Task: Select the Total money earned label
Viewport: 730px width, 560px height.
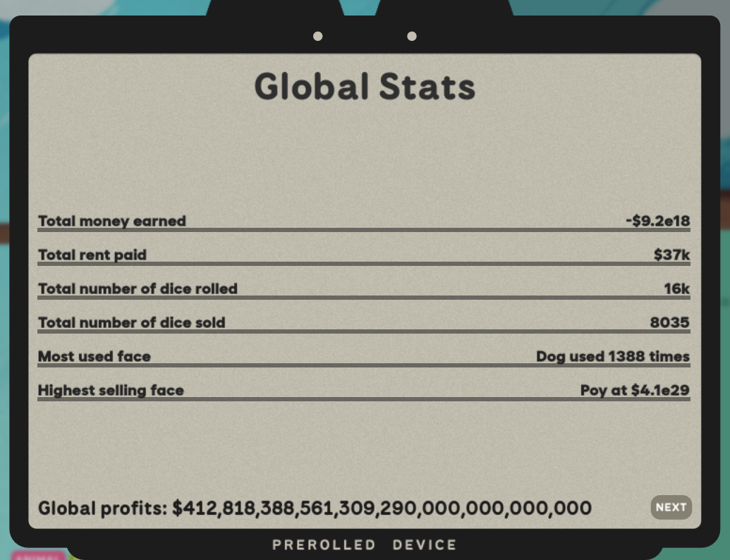Action: pos(111,221)
